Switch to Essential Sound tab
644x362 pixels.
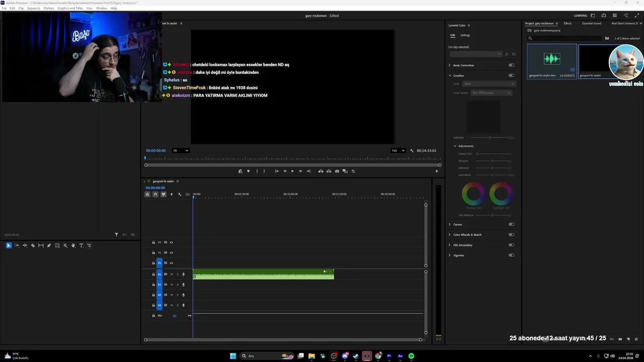point(592,23)
